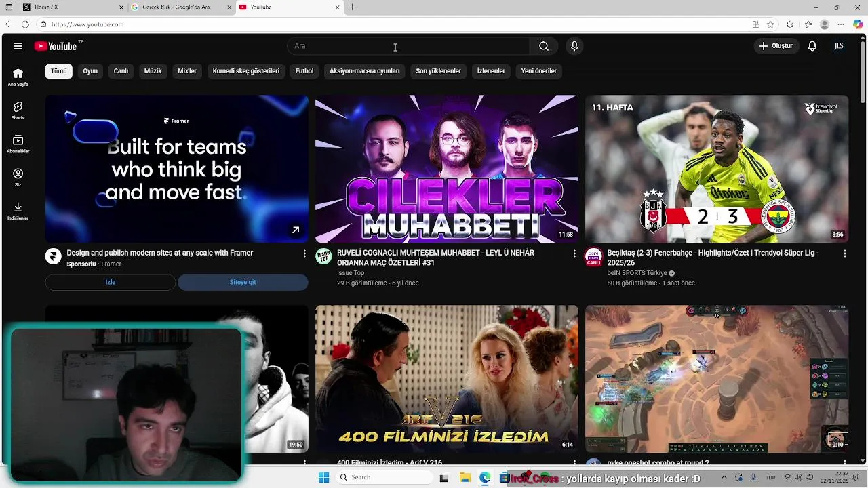Open options menu for the Framer ad

coord(304,253)
